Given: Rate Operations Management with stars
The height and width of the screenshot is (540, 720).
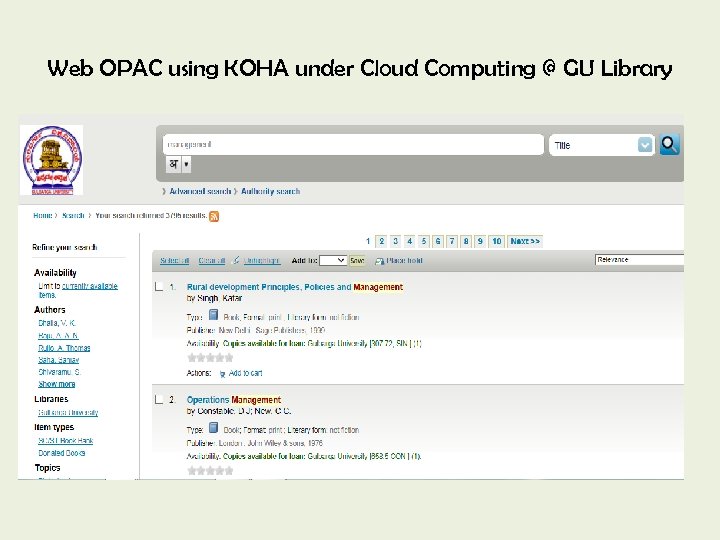Looking at the screenshot, I should click(210, 471).
